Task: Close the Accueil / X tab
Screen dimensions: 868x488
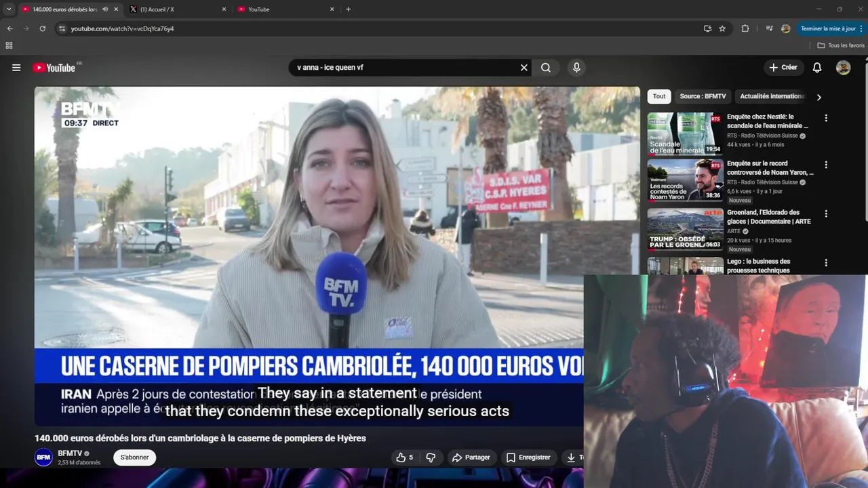Action: (x=224, y=9)
